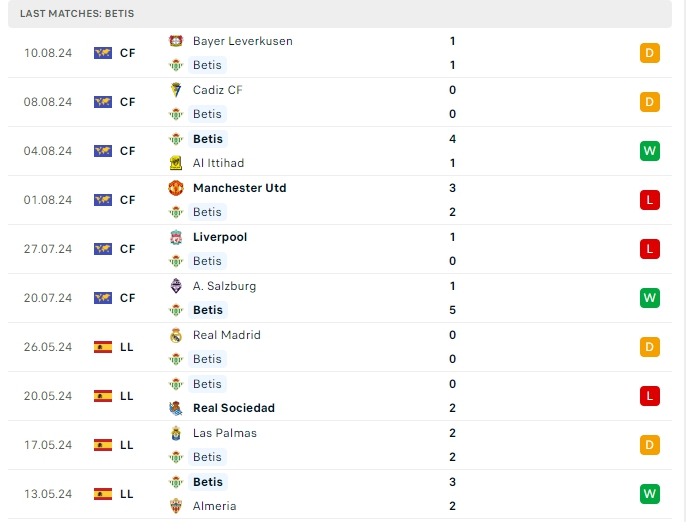Screen dimensions: 686x522
Task: Click the A. Salzburg club crest
Action: click(x=176, y=286)
